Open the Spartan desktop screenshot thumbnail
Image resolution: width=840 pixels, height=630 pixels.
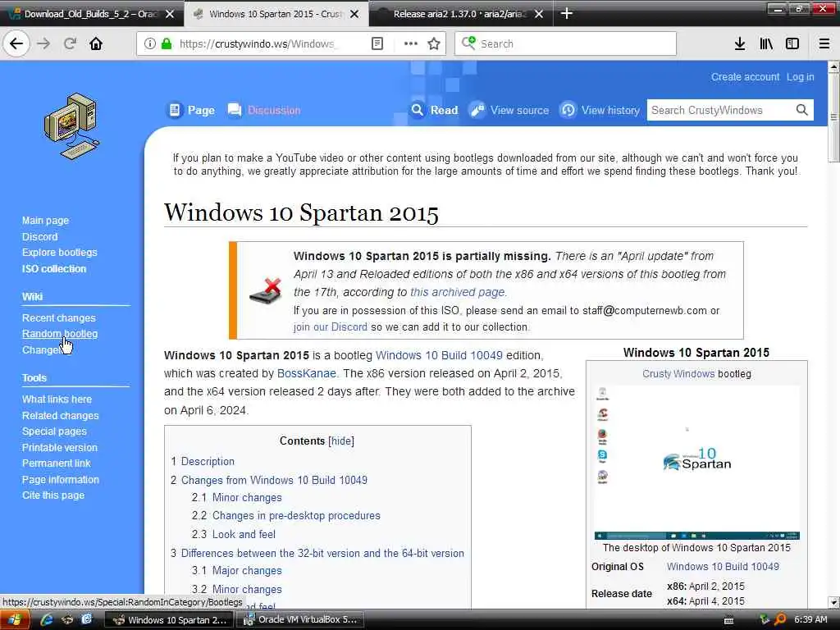tap(697, 463)
